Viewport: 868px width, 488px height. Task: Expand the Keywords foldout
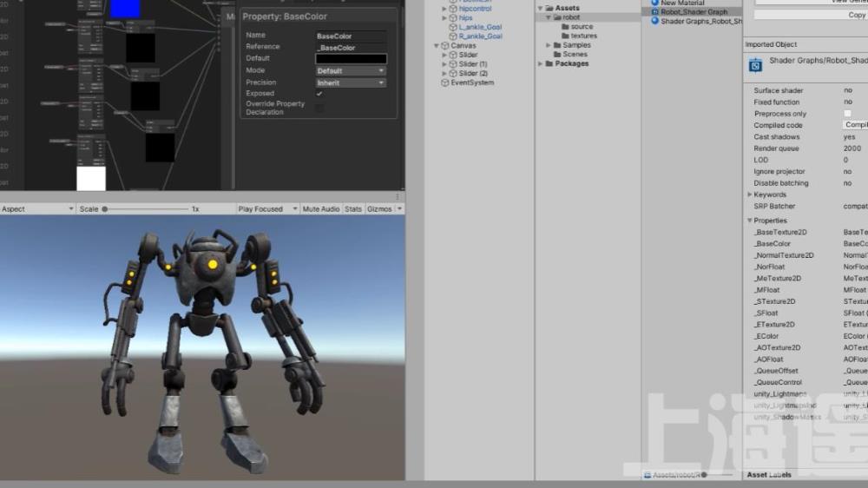tap(750, 195)
